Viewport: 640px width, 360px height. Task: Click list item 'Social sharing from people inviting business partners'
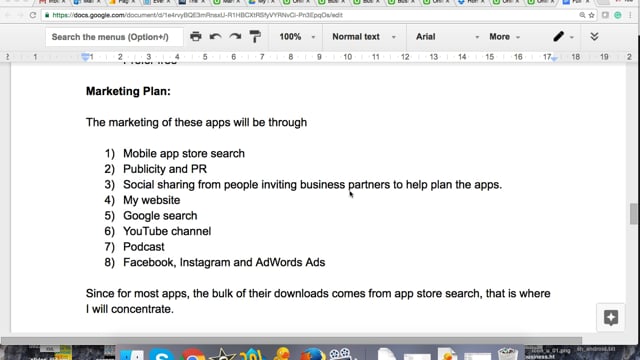tap(312, 184)
